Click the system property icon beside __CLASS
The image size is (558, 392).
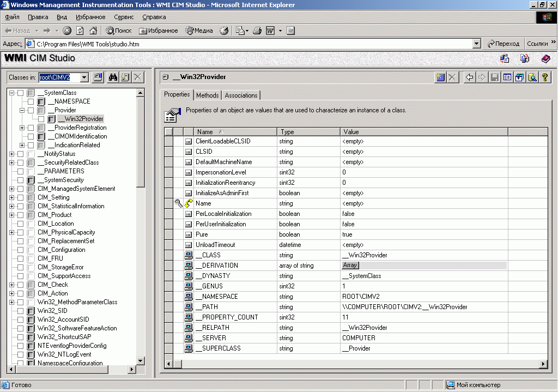pos(188,255)
